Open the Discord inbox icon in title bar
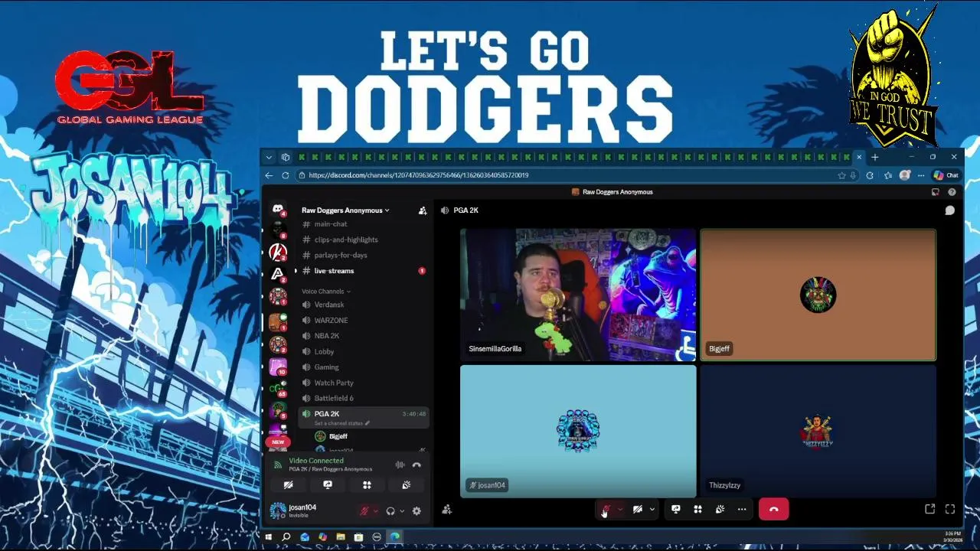Image resolution: width=980 pixels, height=551 pixels. point(936,192)
